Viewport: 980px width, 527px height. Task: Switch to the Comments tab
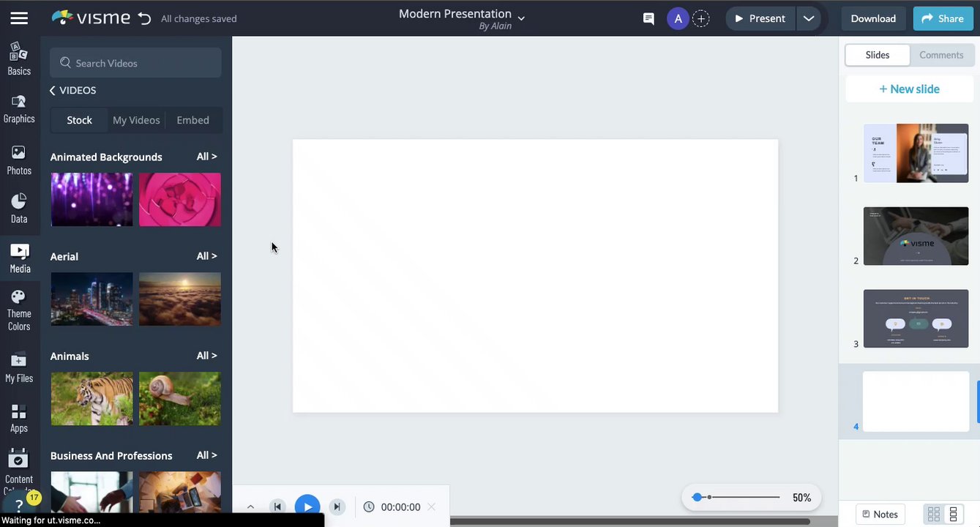pos(941,55)
